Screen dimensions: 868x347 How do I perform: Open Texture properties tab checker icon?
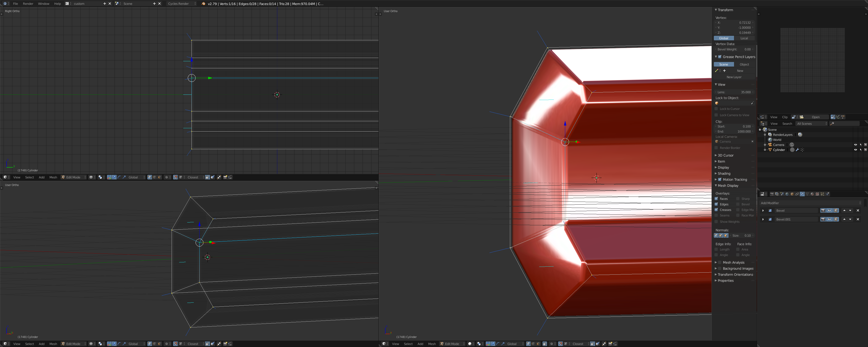point(818,194)
